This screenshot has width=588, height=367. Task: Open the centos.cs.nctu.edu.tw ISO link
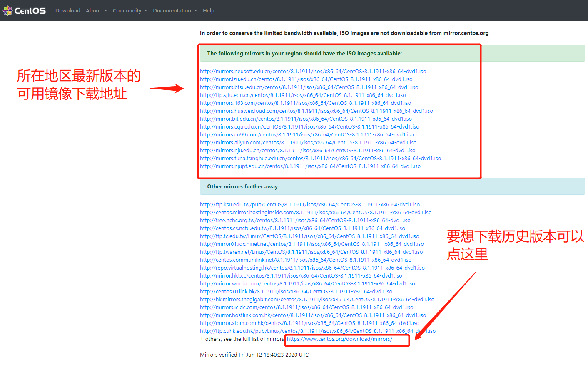click(302, 228)
